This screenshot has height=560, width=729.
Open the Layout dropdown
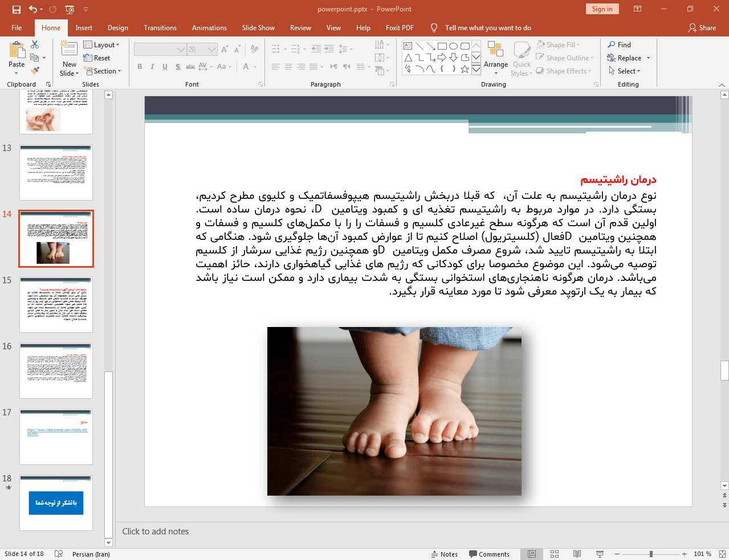coord(101,45)
